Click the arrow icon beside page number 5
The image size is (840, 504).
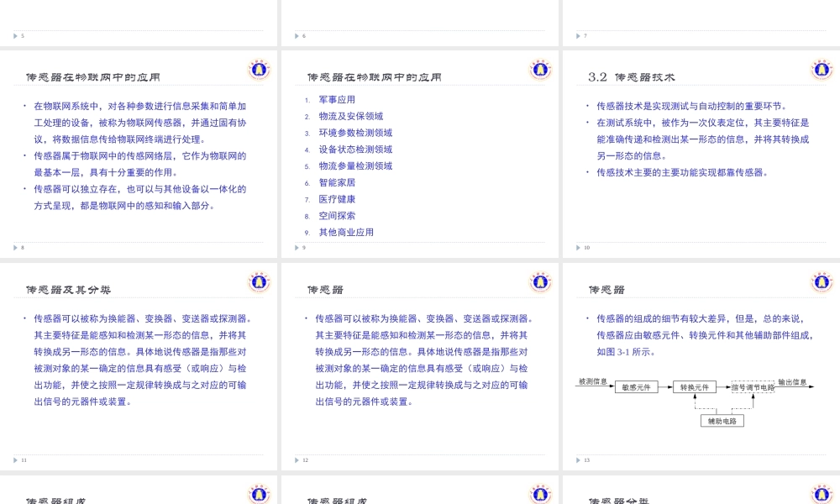(14, 35)
